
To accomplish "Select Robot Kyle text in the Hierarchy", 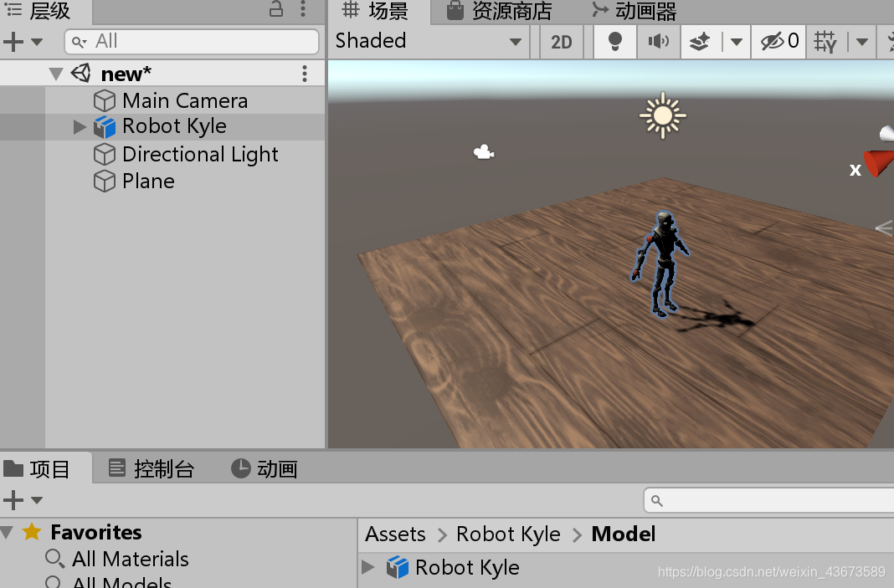I will click(174, 126).
